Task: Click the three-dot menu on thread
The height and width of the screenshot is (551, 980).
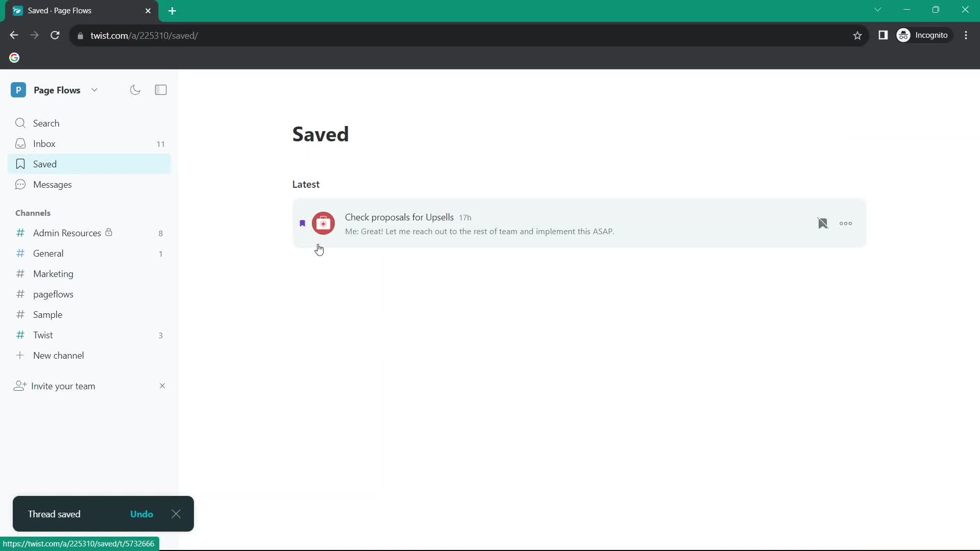Action: (846, 223)
